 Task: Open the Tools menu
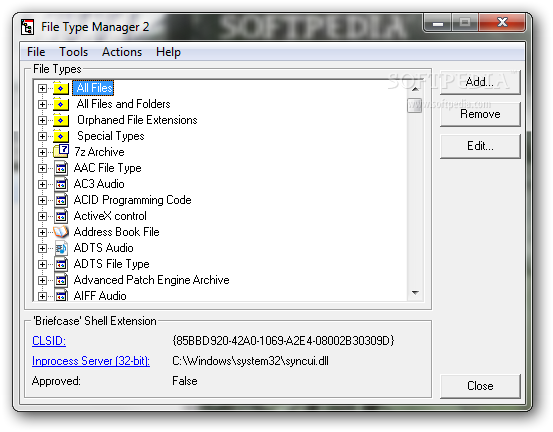click(73, 52)
